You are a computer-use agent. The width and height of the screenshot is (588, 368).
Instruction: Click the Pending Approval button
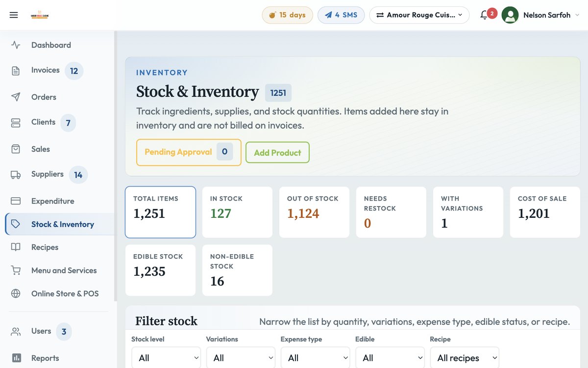point(189,152)
